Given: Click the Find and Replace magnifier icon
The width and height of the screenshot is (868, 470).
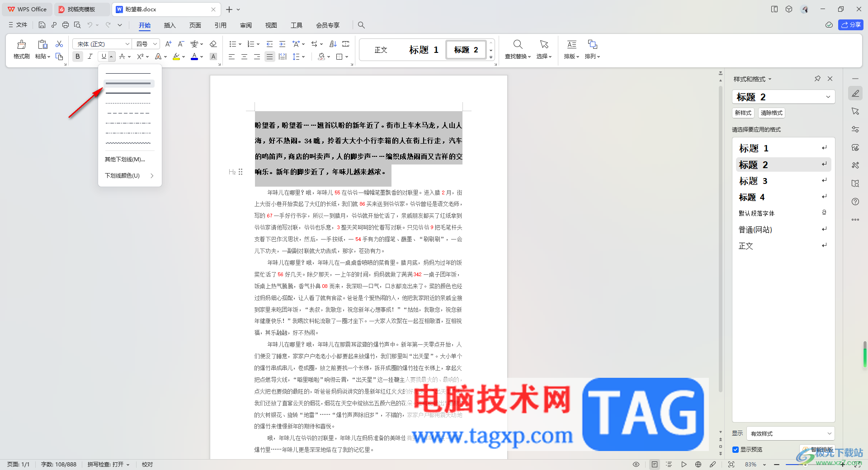Looking at the screenshot, I should click(x=518, y=44).
